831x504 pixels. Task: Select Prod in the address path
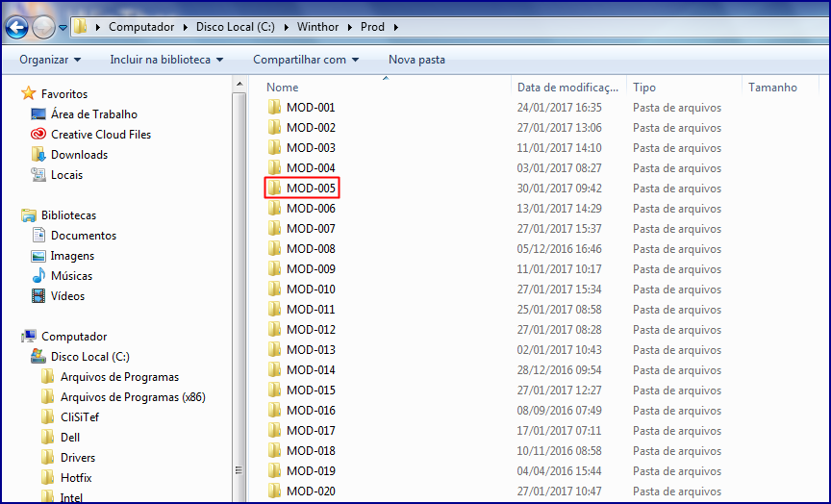click(372, 27)
